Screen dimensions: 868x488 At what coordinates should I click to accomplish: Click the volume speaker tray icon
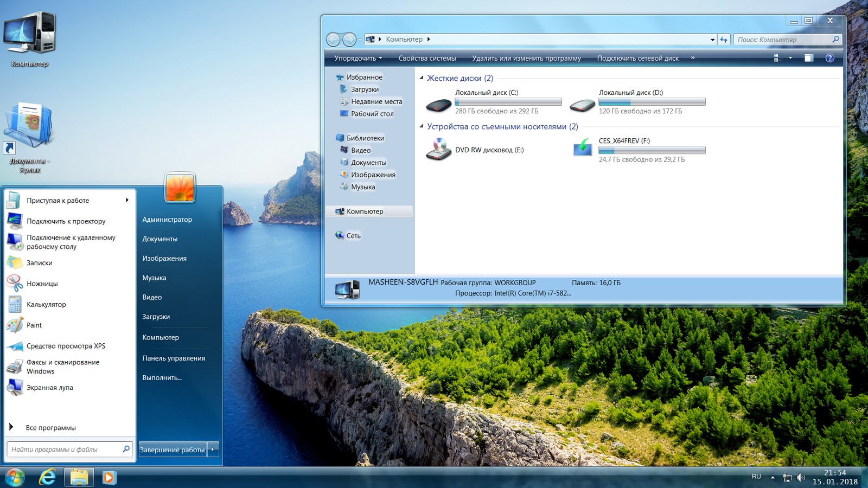coord(801,478)
